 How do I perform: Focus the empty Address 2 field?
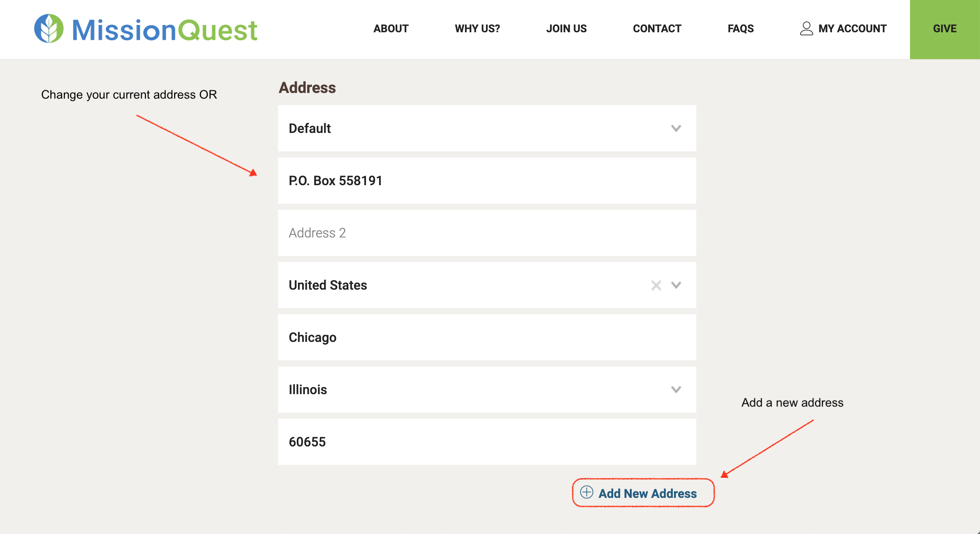click(x=486, y=233)
